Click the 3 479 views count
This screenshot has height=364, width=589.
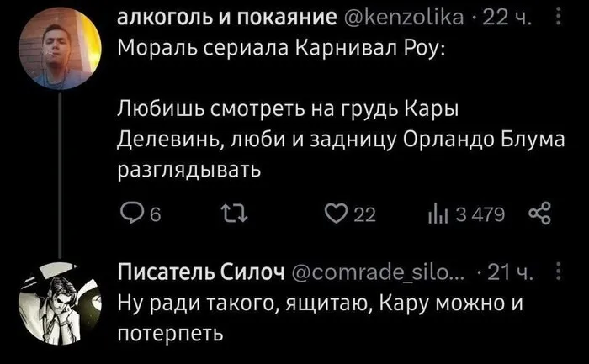[480, 217]
